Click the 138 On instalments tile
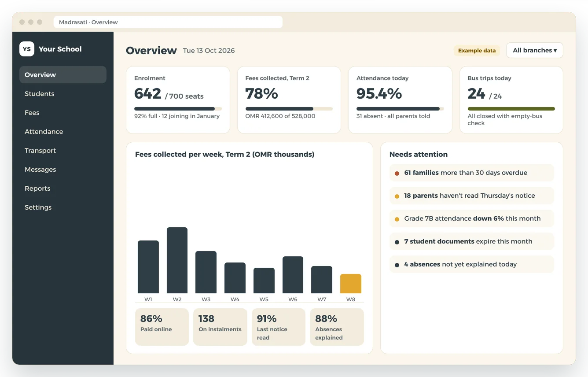Screen dimensions: 588x377 pos(220,327)
